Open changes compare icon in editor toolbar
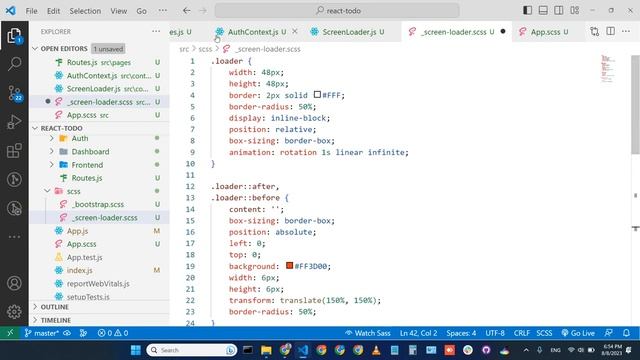Image resolution: width=640 pixels, height=360 pixels. tap(595, 31)
